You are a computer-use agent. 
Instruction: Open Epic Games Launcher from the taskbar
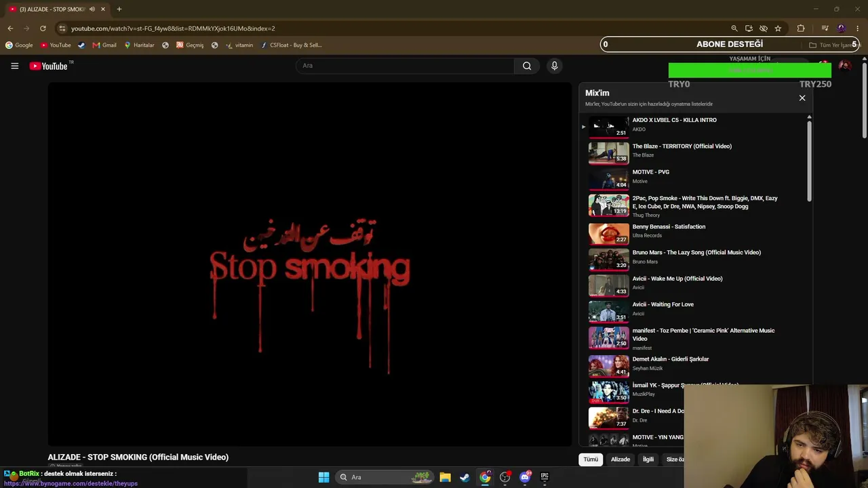click(x=545, y=477)
